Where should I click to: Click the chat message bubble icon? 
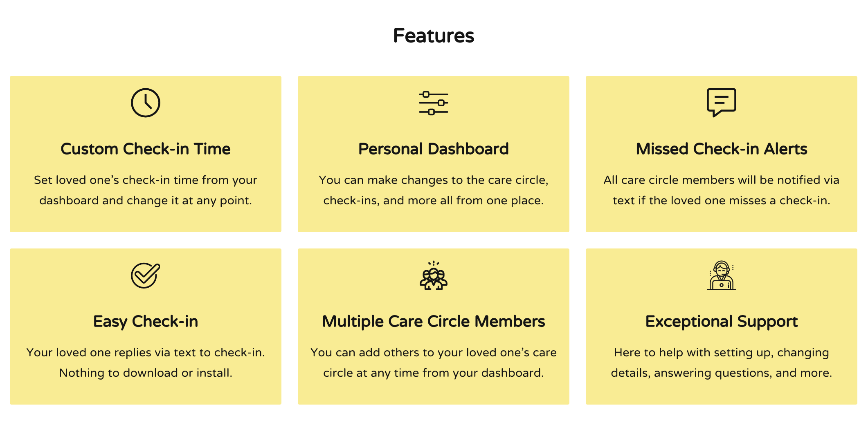coord(721,102)
